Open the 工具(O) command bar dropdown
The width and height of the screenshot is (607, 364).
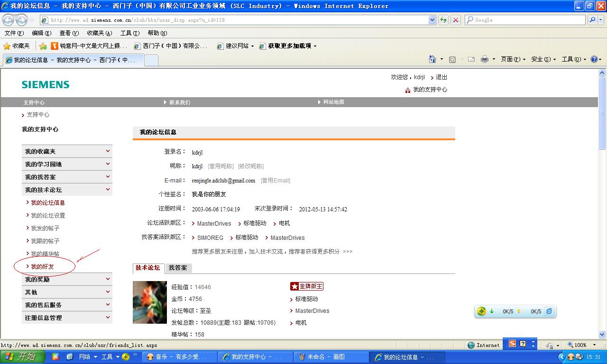click(574, 59)
